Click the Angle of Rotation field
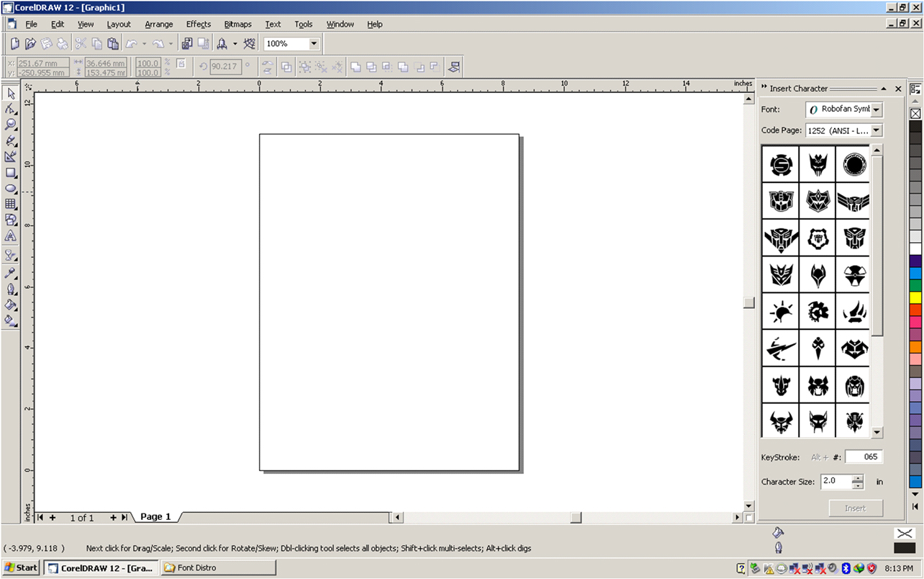This screenshot has width=924, height=579. click(226, 66)
